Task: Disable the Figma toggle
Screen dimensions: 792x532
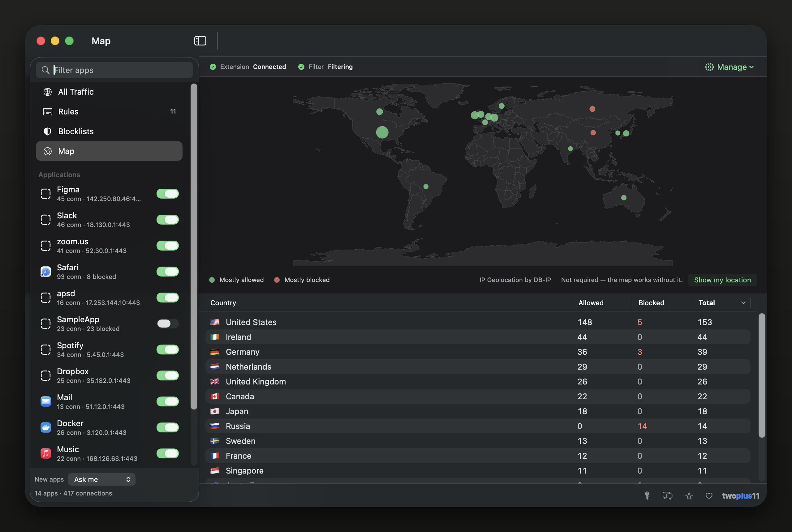Action: [x=168, y=194]
